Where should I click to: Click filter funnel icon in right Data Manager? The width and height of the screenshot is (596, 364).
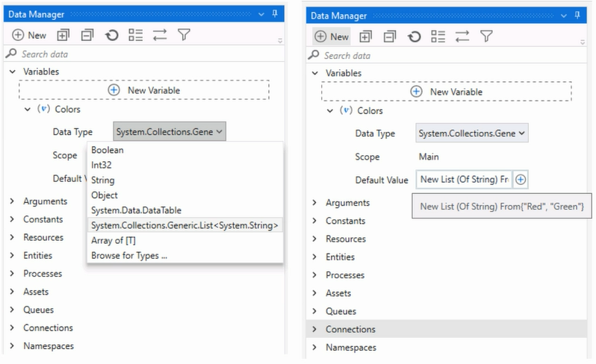[x=486, y=37]
